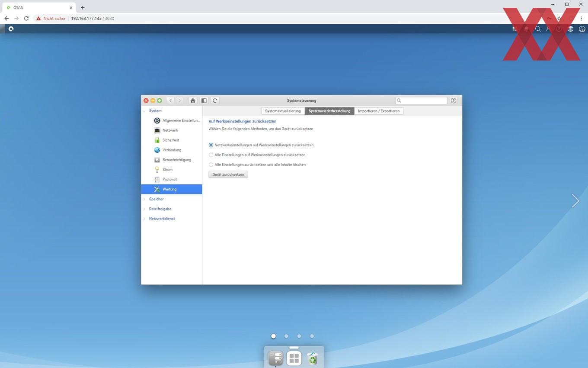This screenshot has height=368, width=588.
Task: Click Chrome's forward navigation arrow
Action: click(x=16, y=19)
